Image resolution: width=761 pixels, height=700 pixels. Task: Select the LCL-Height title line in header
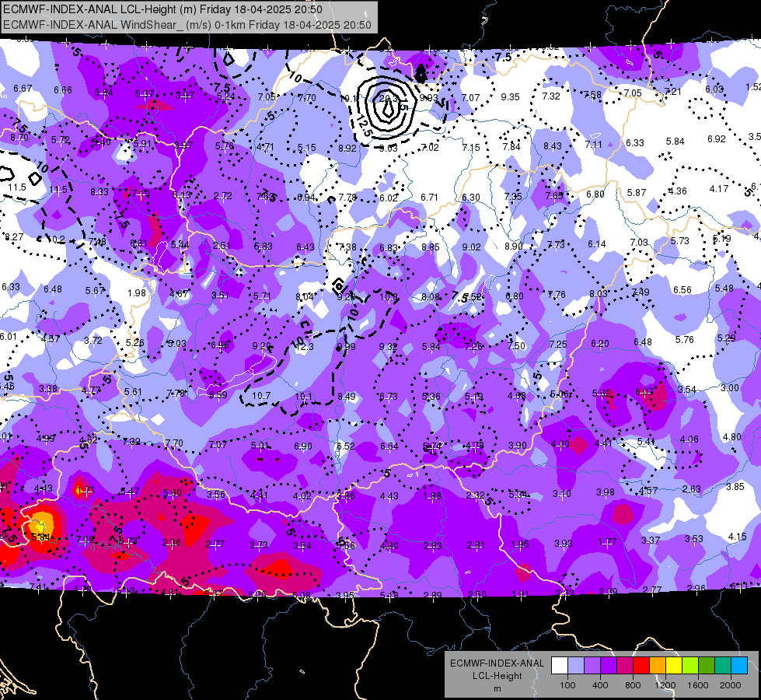click(162, 9)
